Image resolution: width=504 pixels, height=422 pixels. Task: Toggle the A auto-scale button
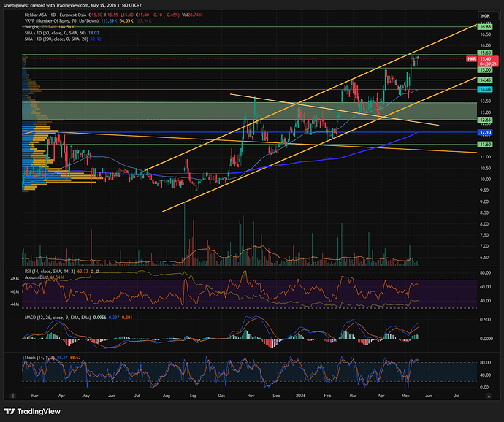click(x=489, y=396)
